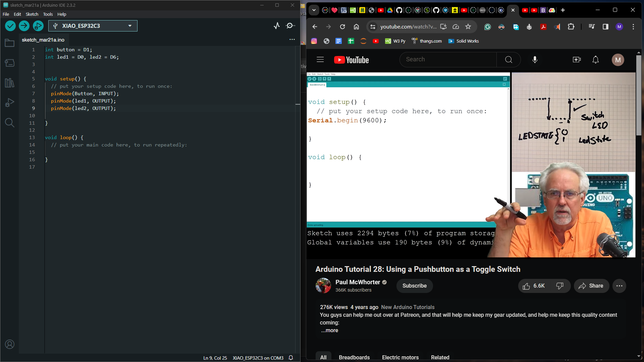This screenshot has height=362, width=644.
Task: Click the Ln 9, Col 25 status entry
Action: (215, 358)
